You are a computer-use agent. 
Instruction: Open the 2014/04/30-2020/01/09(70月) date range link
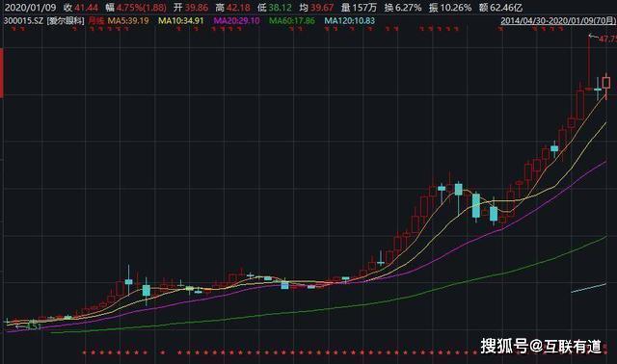point(558,21)
